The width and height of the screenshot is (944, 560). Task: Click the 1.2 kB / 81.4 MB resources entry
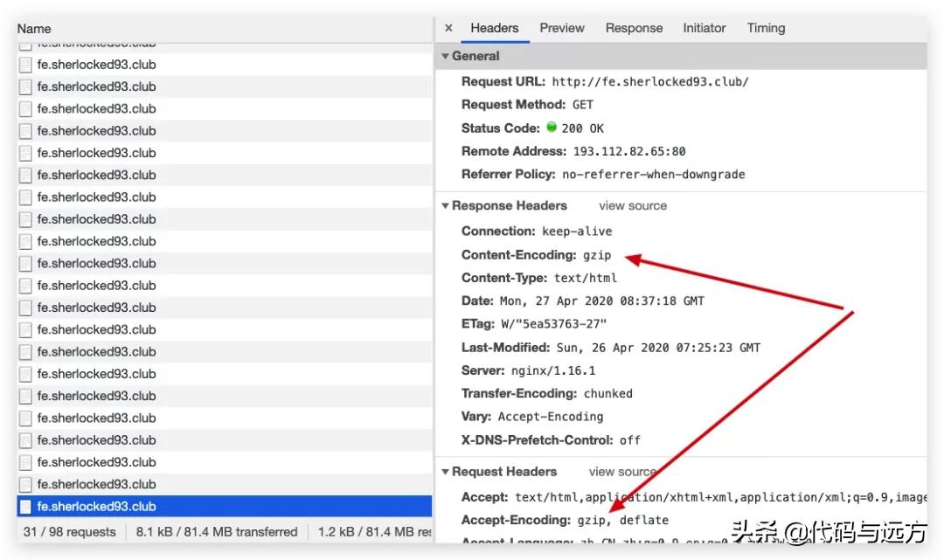pyautogui.click(x=374, y=532)
